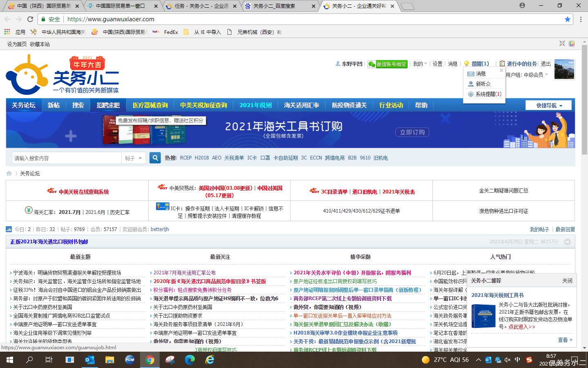Toggle the 中 input method indicator in tray
Image resolution: width=588 pixels, height=368 pixels.
point(517,360)
